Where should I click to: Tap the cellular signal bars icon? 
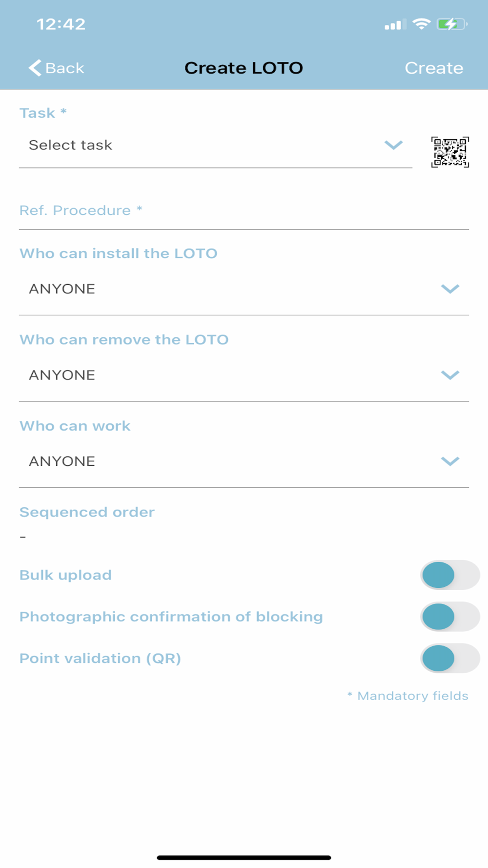coord(395,24)
